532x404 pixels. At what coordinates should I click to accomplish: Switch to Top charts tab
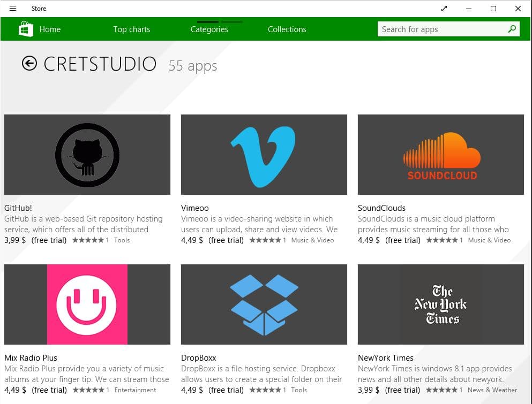pos(131,29)
